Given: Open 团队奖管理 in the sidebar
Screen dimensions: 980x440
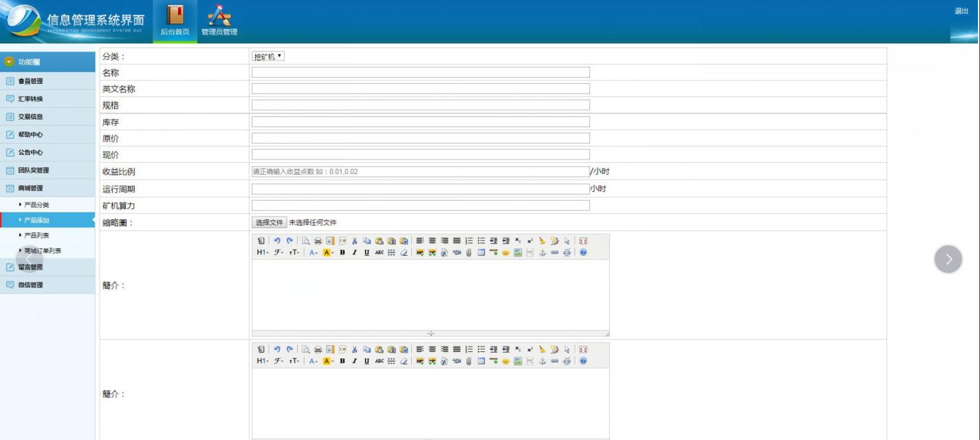Looking at the screenshot, I should (47, 170).
